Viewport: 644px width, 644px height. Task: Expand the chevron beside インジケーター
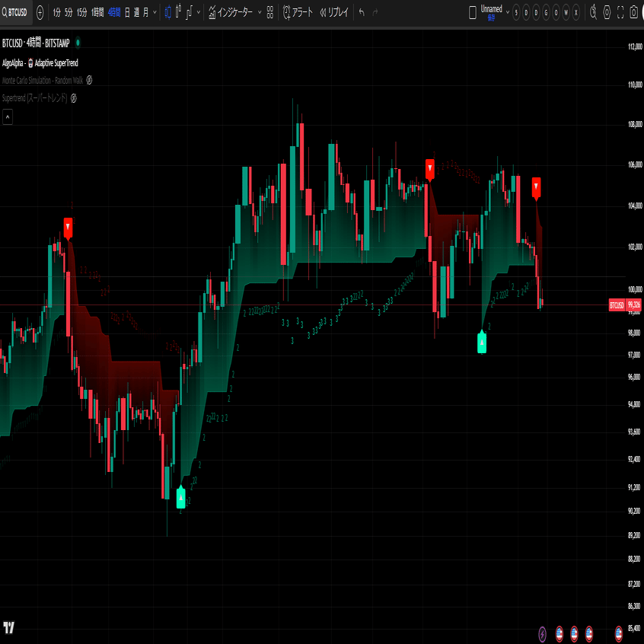(x=260, y=12)
